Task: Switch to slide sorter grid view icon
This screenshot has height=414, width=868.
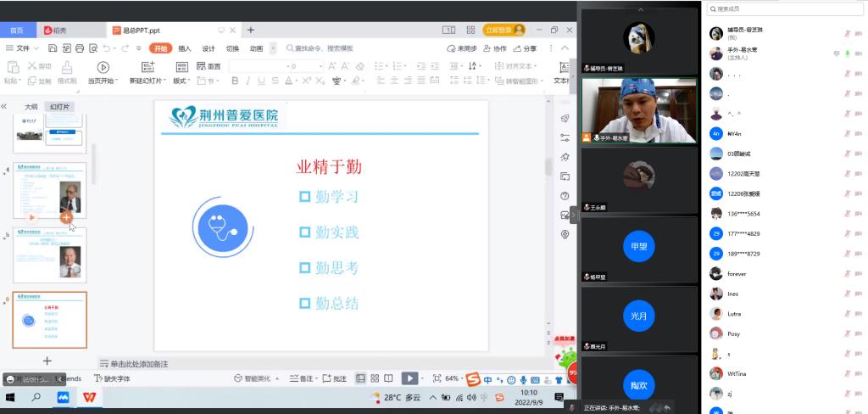Action: [375, 378]
